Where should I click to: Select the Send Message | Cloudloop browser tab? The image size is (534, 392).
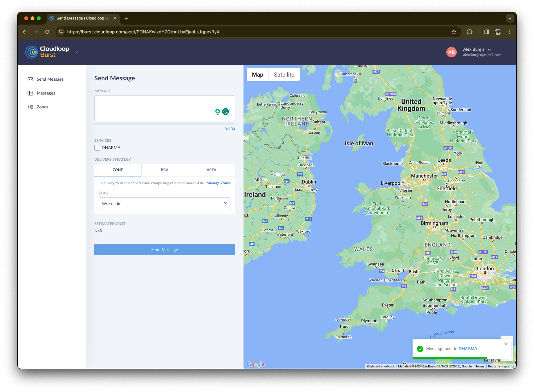coord(83,18)
